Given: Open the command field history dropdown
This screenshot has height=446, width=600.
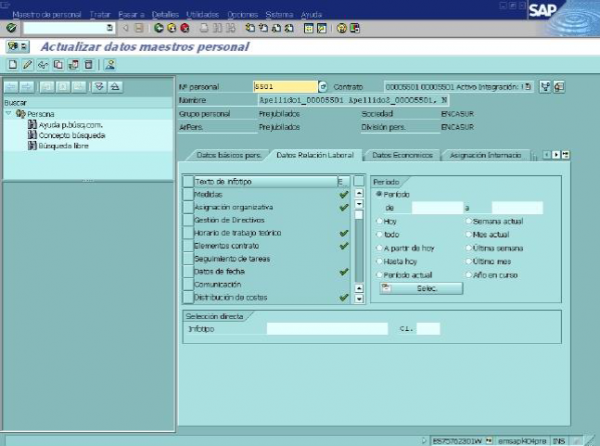Looking at the screenshot, I should click(x=109, y=28).
